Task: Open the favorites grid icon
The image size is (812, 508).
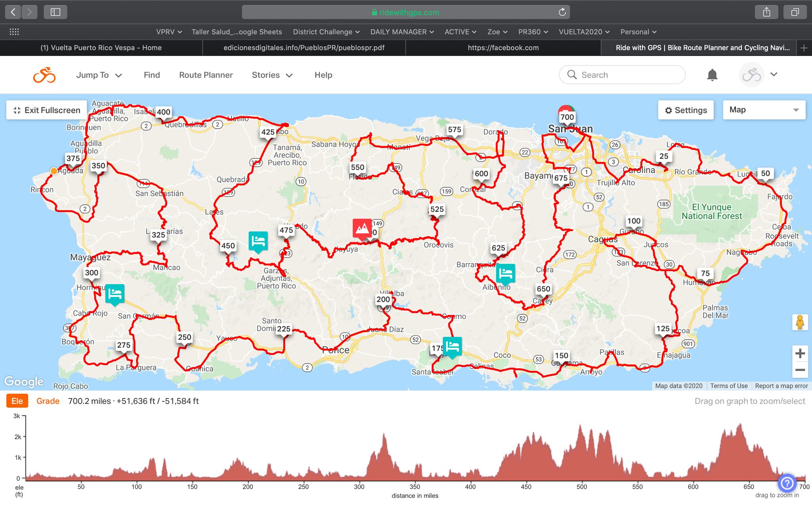Action: (x=14, y=32)
